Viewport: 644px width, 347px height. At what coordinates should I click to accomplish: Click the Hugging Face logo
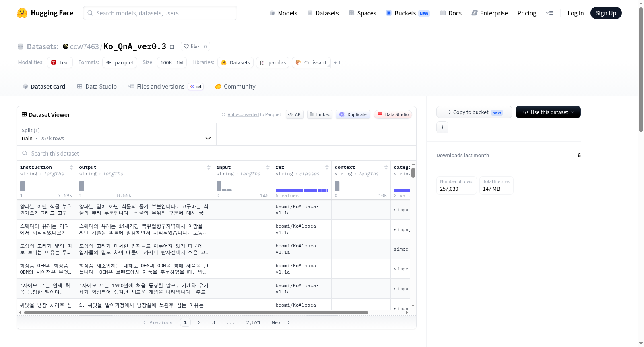[x=45, y=13]
